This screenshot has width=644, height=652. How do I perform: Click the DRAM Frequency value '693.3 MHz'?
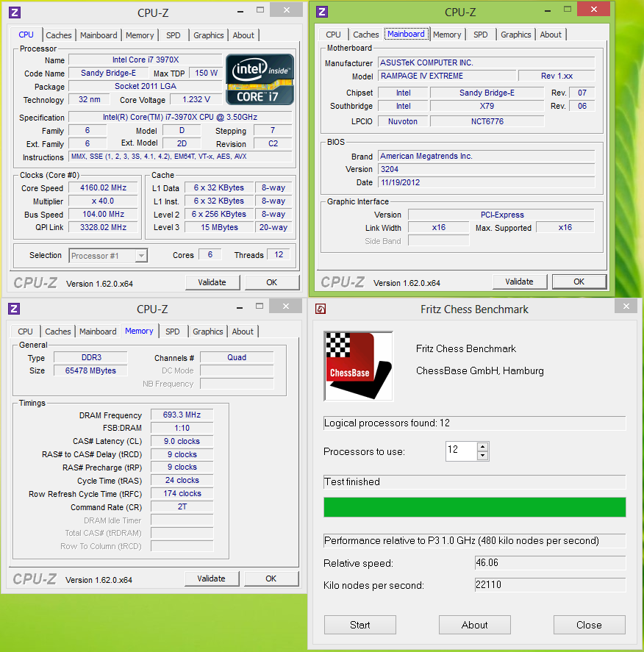(x=182, y=415)
